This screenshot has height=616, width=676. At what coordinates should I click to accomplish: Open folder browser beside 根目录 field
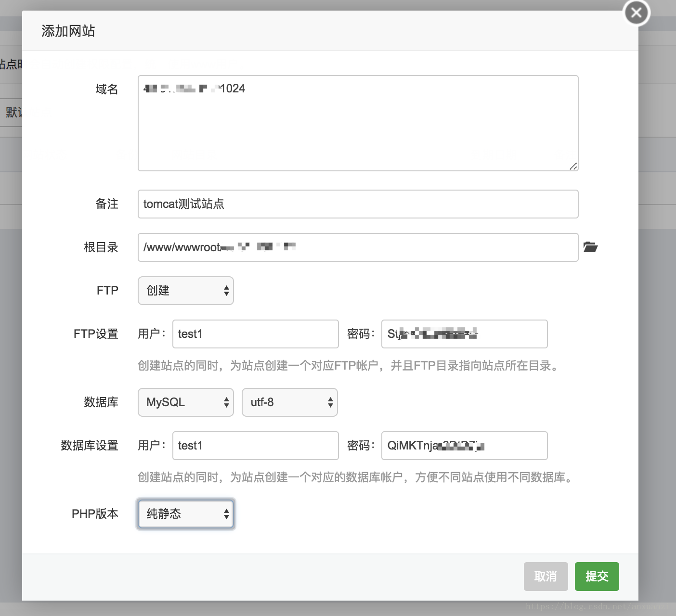591,247
